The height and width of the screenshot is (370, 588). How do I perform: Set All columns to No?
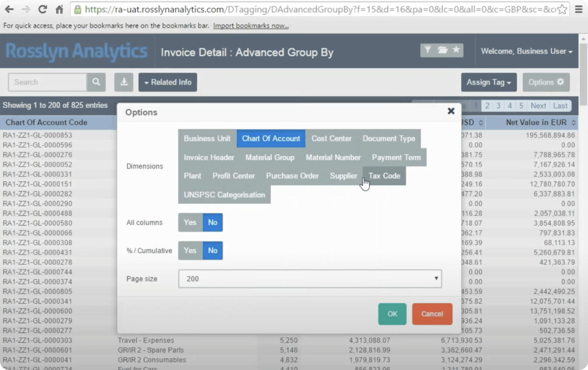212,222
